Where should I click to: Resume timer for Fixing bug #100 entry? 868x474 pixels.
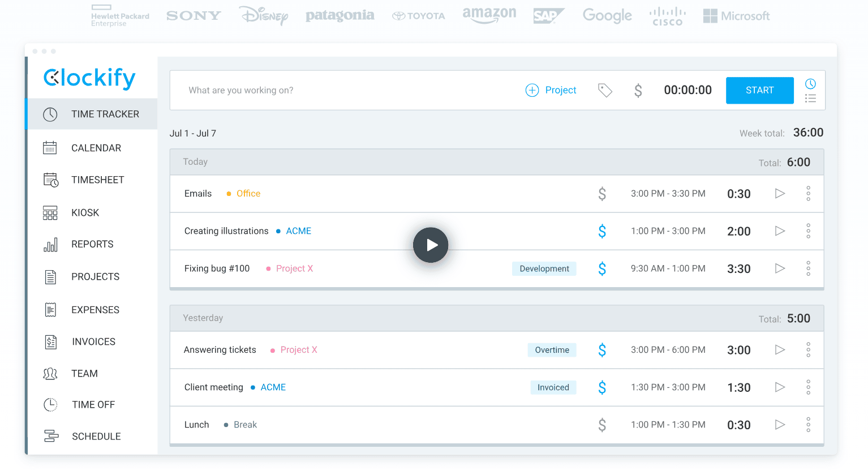click(780, 268)
